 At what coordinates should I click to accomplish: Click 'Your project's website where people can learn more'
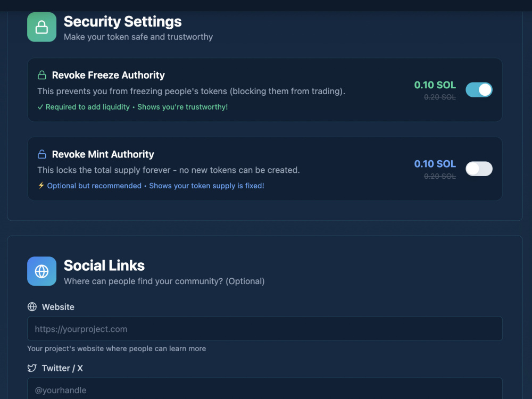117,348
